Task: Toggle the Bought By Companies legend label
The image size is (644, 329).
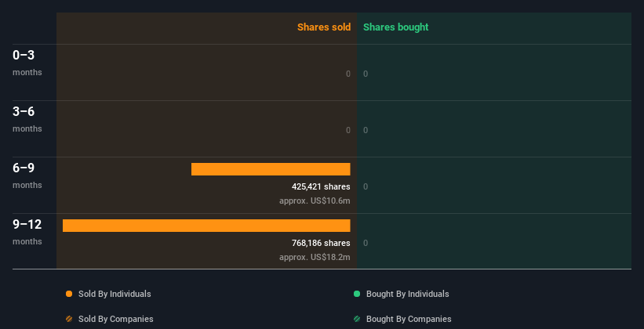Action: (409, 319)
